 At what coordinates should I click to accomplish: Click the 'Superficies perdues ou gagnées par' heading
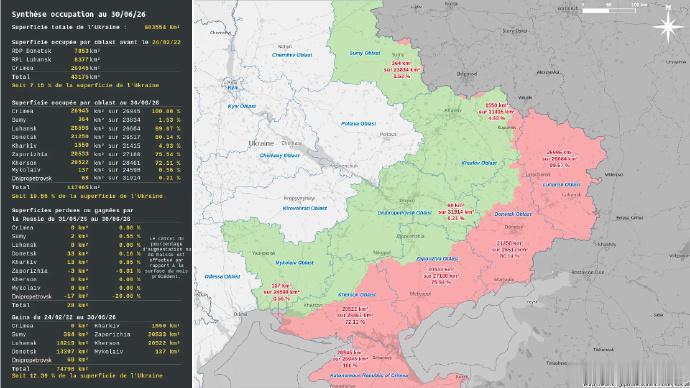point(73,210)
